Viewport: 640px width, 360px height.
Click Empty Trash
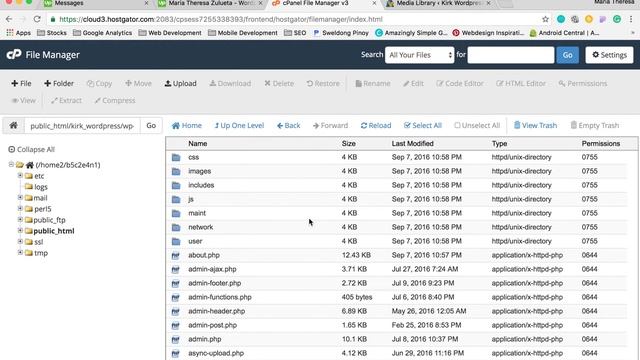595,125
